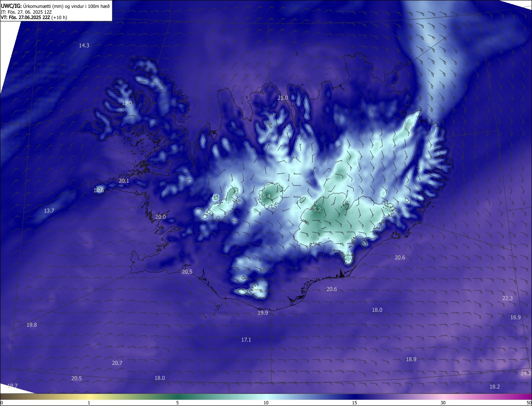The height and width of the screenshot is (406, 532).
Task: Click the map value 19.9
Action: [263, 313]
